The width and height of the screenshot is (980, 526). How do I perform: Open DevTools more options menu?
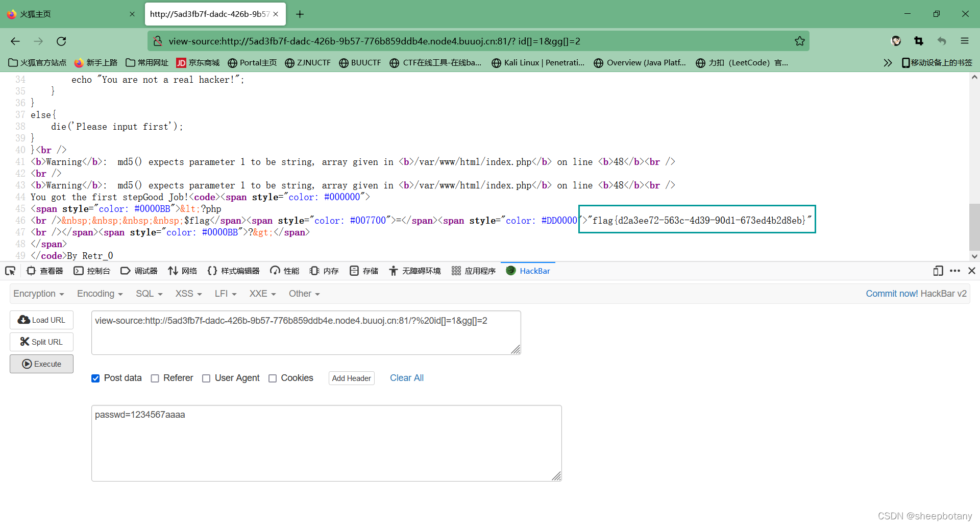pos(955,271)
